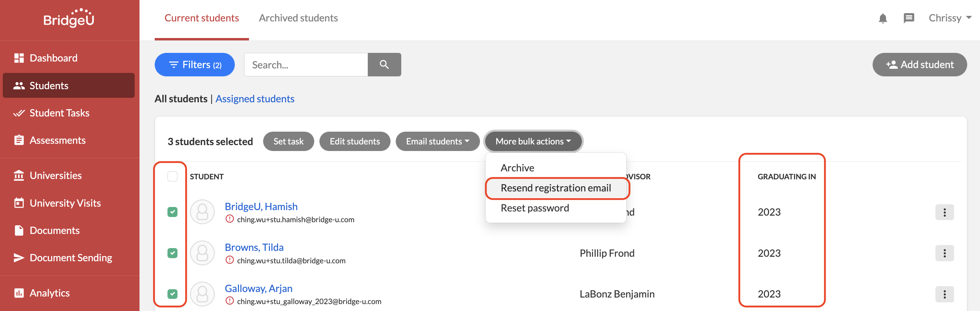980x311 pixels.
Task: Click the Search input field
Action: point(306,65)
